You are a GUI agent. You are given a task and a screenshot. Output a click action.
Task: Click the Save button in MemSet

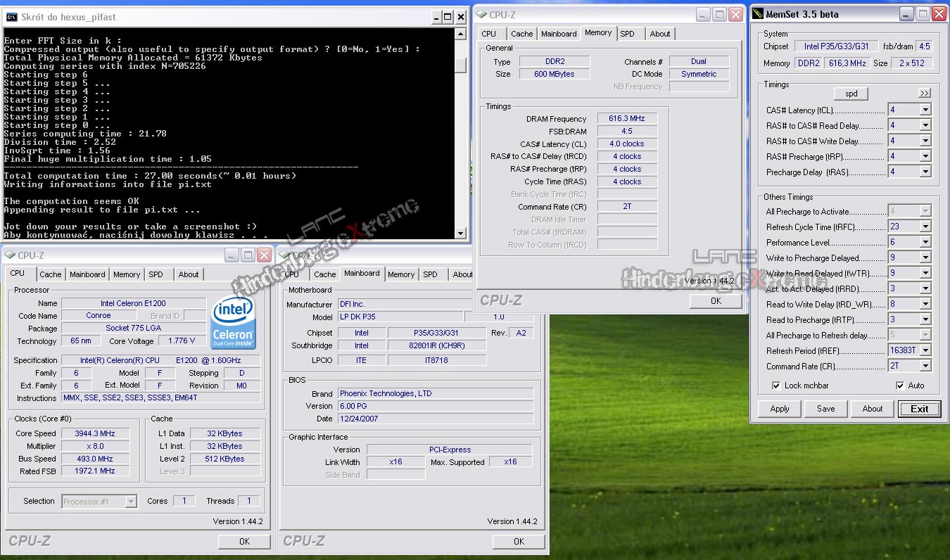[x=826, y=409]
